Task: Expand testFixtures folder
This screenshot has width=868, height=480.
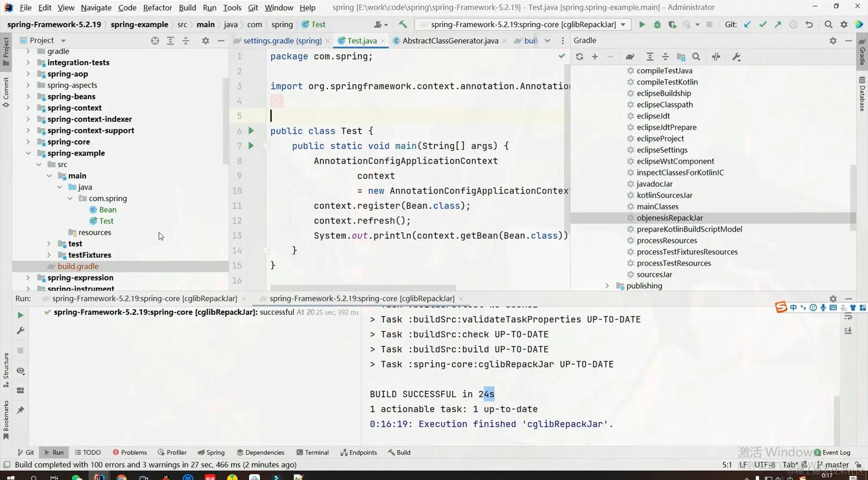Action: point(49,255)
